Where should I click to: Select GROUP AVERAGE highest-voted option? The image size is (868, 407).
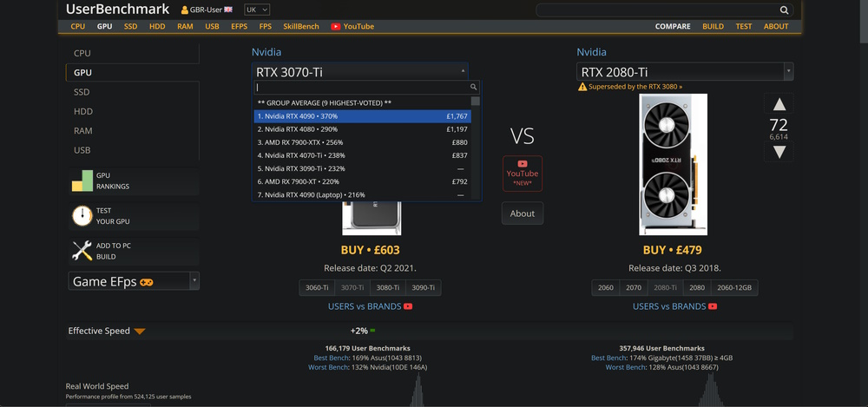(363, 103)
